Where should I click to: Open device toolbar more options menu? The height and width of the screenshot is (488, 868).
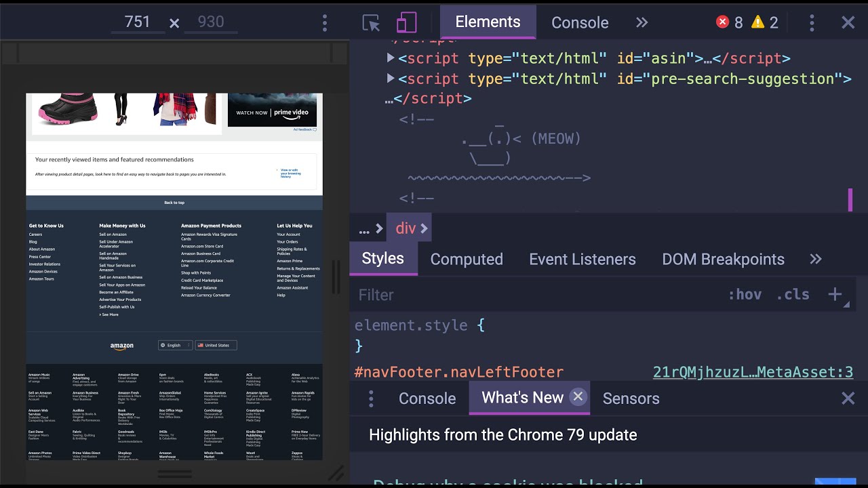pyautogui.click(x=325, y=22)
